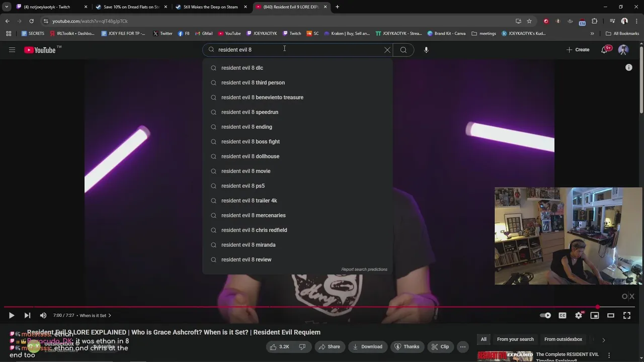The width and height of the screenshot is (644, 362).
Task: Show more bookmarks chevron
Action: pos(592,34)
